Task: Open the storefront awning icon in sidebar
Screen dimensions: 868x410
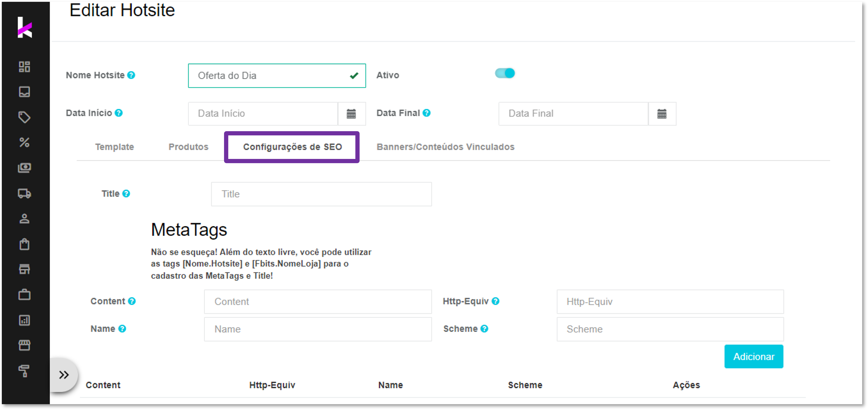Action: click(x=25, y=345)
